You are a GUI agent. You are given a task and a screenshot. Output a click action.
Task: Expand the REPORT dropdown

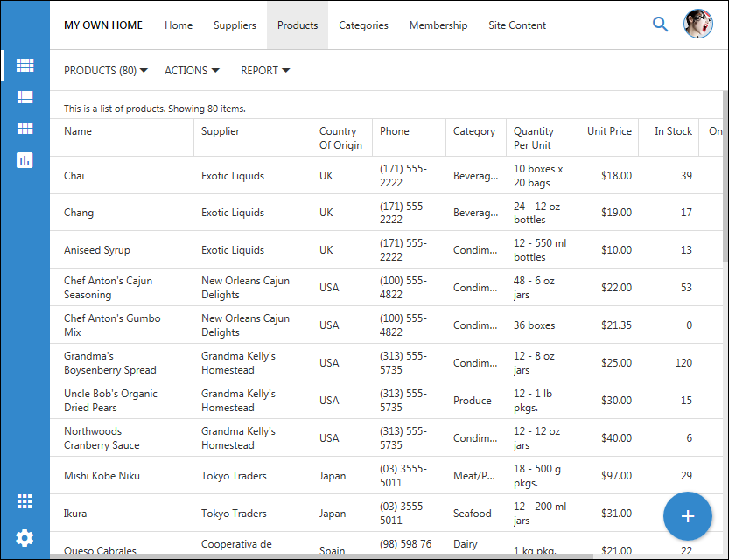tap(265, 70)
